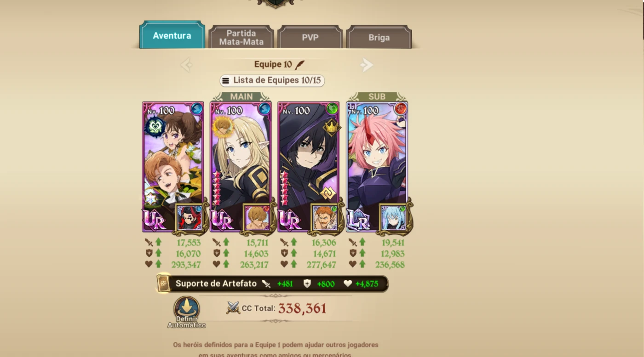Click the feather rename icon beside Equipe 10
644x357 pixels.
click(x=300, y=65)
